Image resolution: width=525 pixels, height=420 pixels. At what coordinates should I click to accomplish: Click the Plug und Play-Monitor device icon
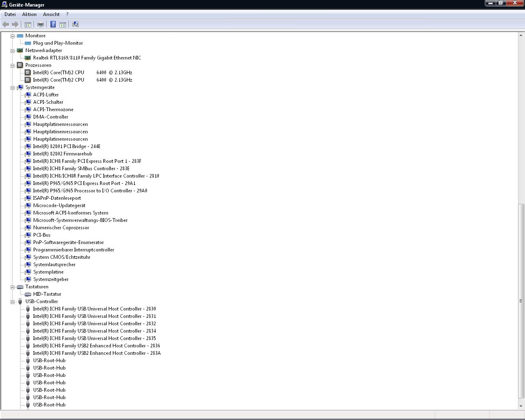tap(28, 43)
